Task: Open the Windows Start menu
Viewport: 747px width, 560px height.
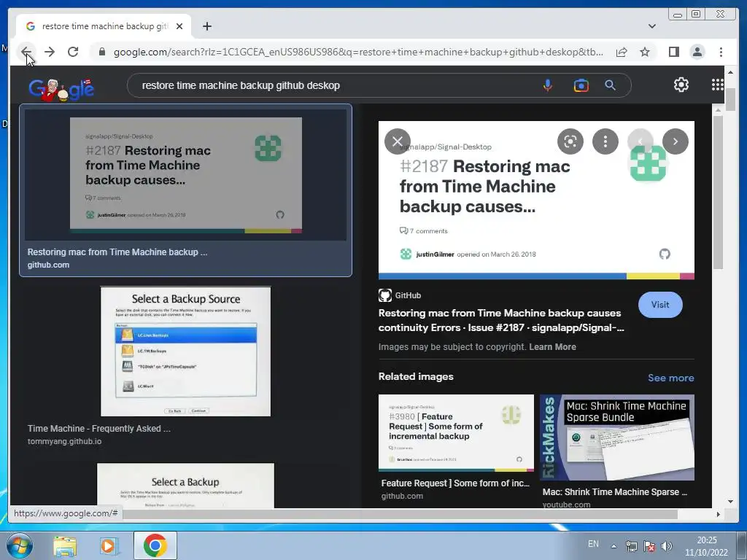Action: point(19,545)
